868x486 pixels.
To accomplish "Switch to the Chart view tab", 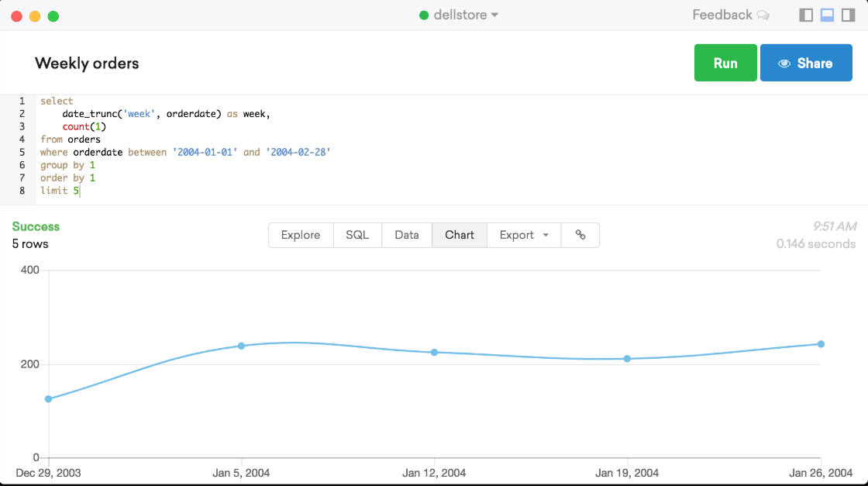I will tap(460, 235).
